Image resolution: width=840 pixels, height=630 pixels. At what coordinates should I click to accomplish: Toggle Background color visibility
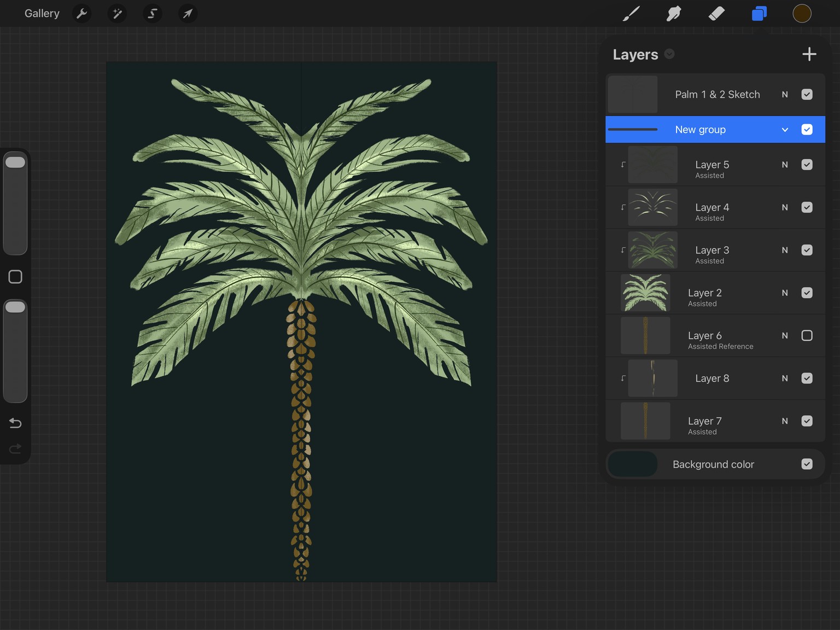(x=807, y=464)
